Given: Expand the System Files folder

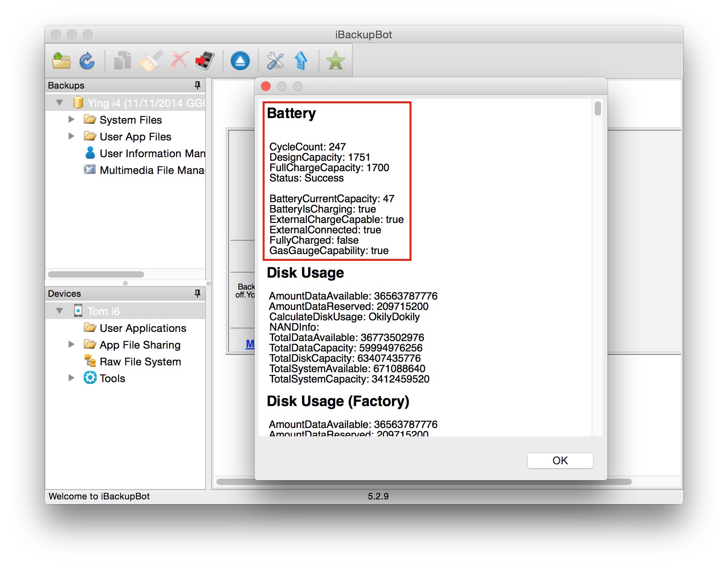Looking at the screenshot, I should coord(71,119).
